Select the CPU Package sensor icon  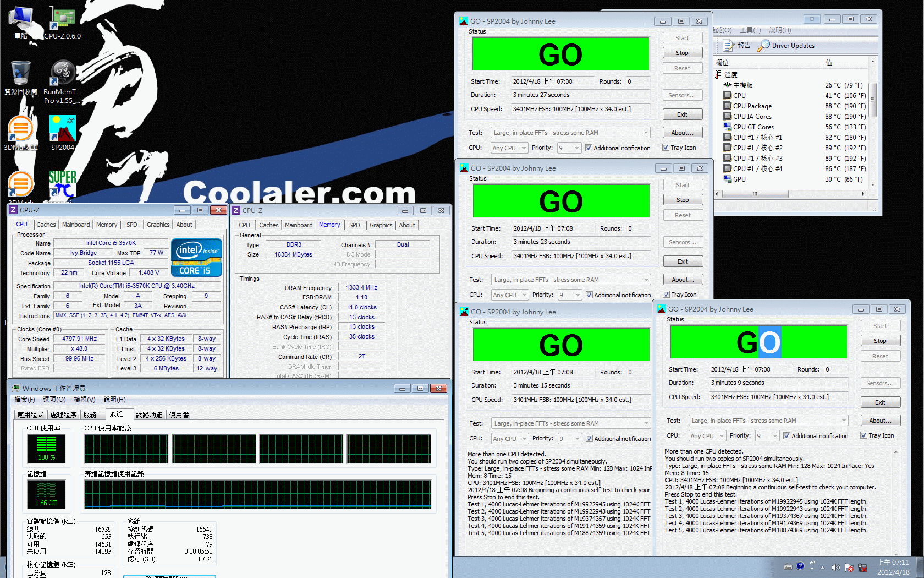click(x=728, y=106)
